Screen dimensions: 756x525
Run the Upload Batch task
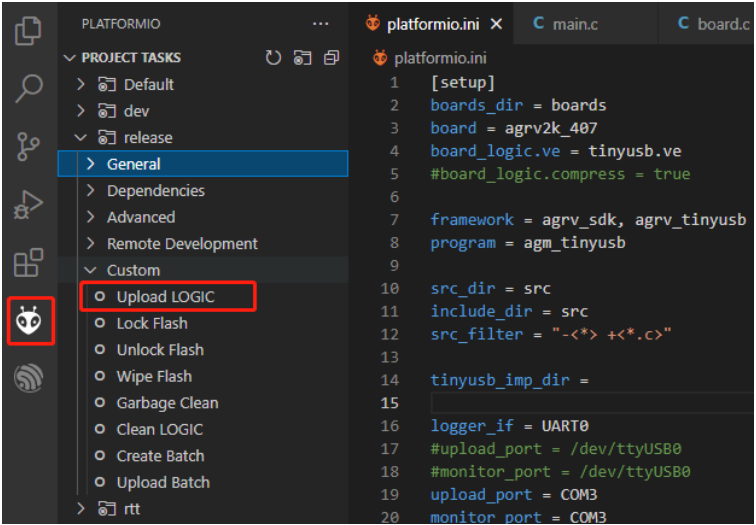163,483
